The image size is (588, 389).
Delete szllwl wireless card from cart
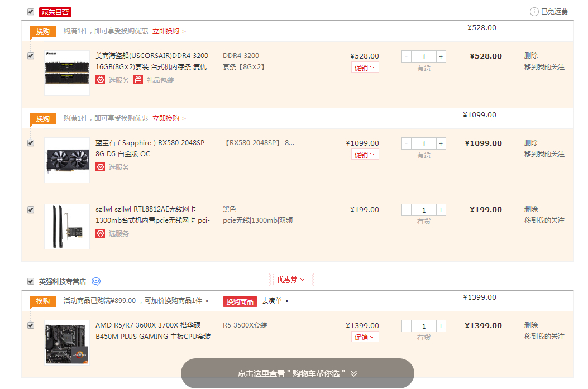click(x=531, y=209)
